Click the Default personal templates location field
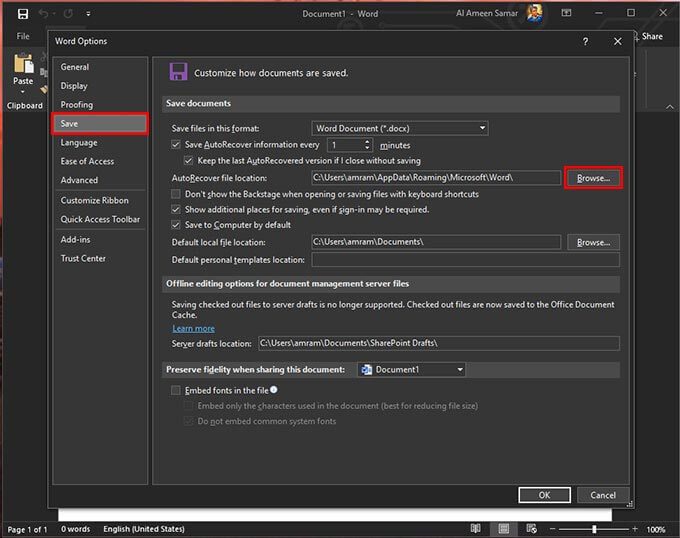680x538 pixels. point(465,260)
